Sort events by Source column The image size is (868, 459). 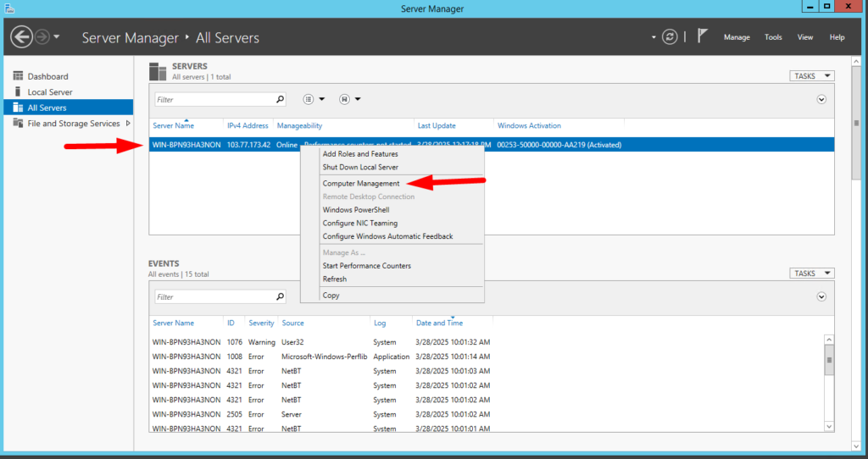point(292,323)
